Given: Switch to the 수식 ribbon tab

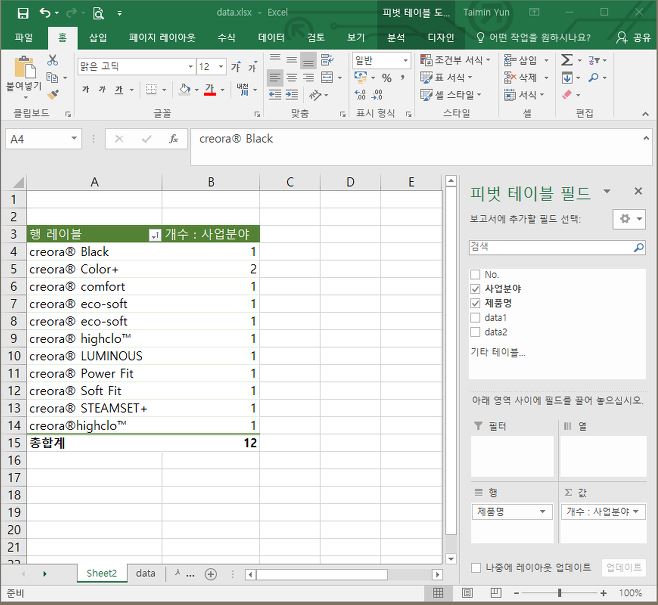Looking at the screenshot, I should click(x=227, y=38).
